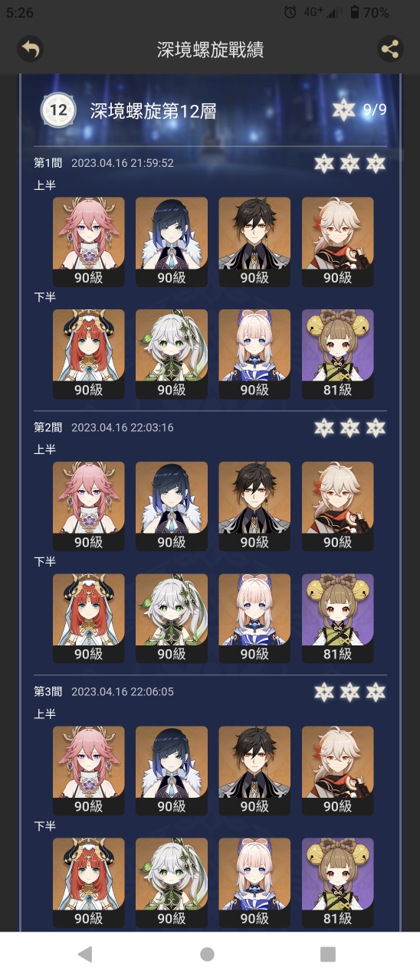This screenshot has height=980, width=420.
Task: Select red-haired horned character in Chamber 1 second half
Action: [89, 354]
